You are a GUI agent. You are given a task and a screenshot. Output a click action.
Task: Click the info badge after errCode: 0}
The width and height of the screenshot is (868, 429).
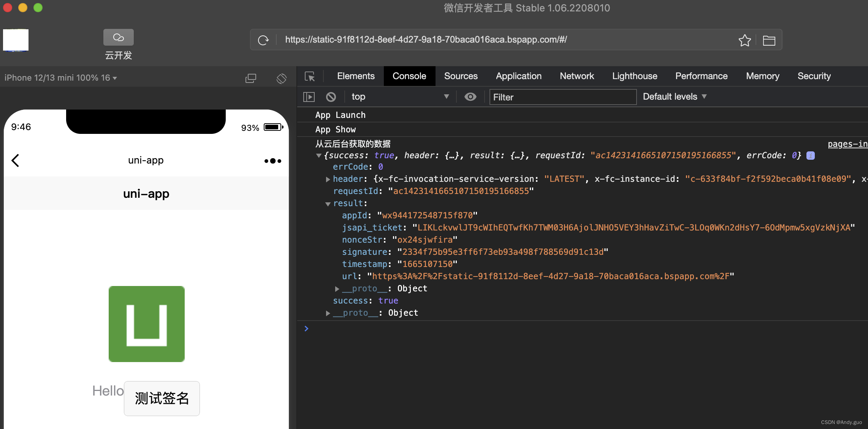(x=811, y=156)
